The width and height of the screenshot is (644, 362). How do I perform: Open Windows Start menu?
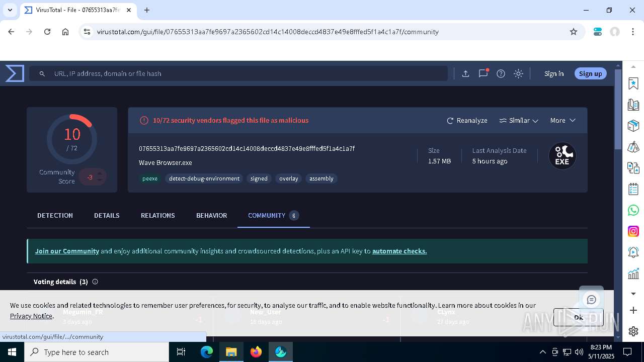click(12, 352)
